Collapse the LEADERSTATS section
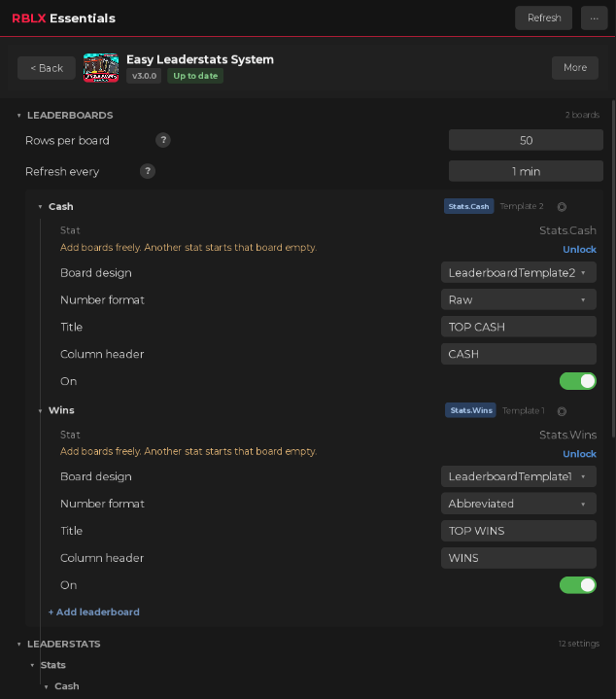Image resolution: width=616 pixels, height=699 pixels. [19, 645]
